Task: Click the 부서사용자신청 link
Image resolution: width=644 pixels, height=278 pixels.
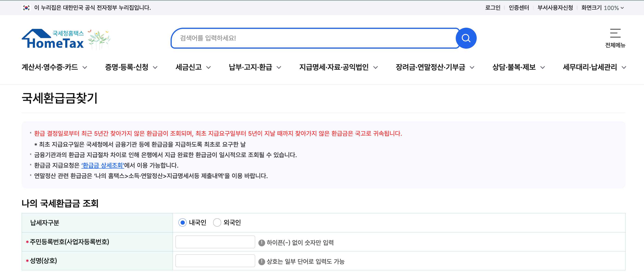Action: click(x=555, y=8)
